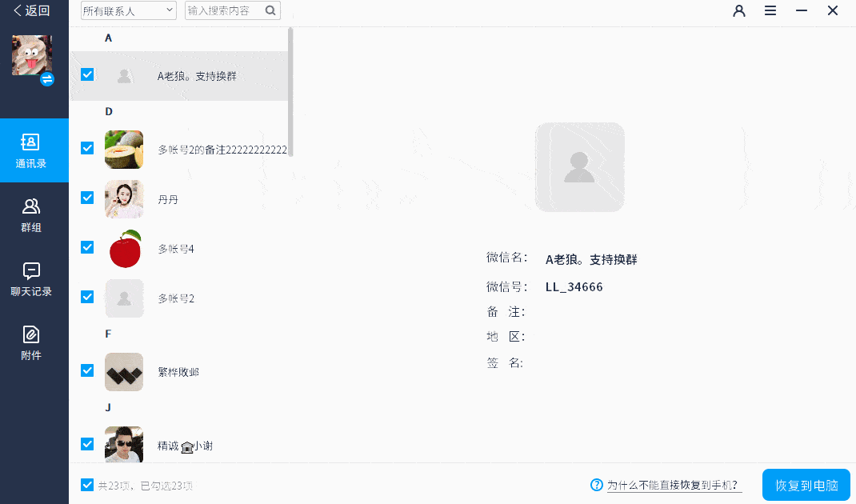The image size is (856, 504).
Task: Click the contact list scrollbar
Action: click(290, 92)
